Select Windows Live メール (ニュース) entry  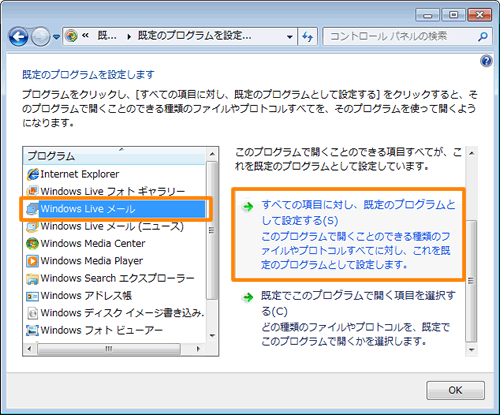pos(112,226)
